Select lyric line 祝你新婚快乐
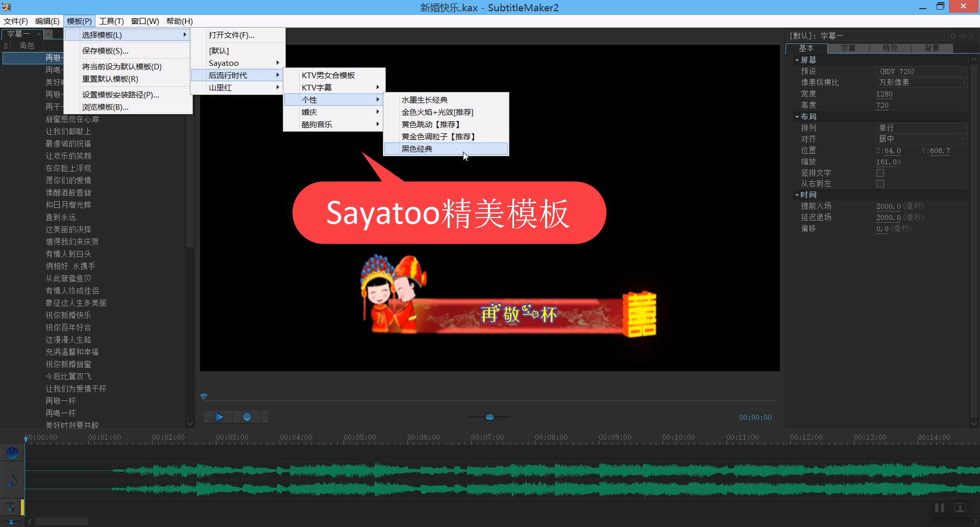Image resolution: width=980 pixels, height=527 pixels. click(68, 316)
